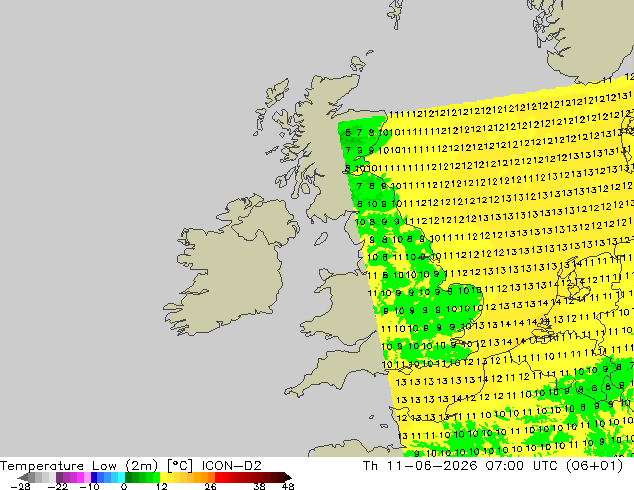The width and height of the screenshot is (634, 490).
Task: Click the bright yellow swatch above 12
Action: [x=163, y=477]
